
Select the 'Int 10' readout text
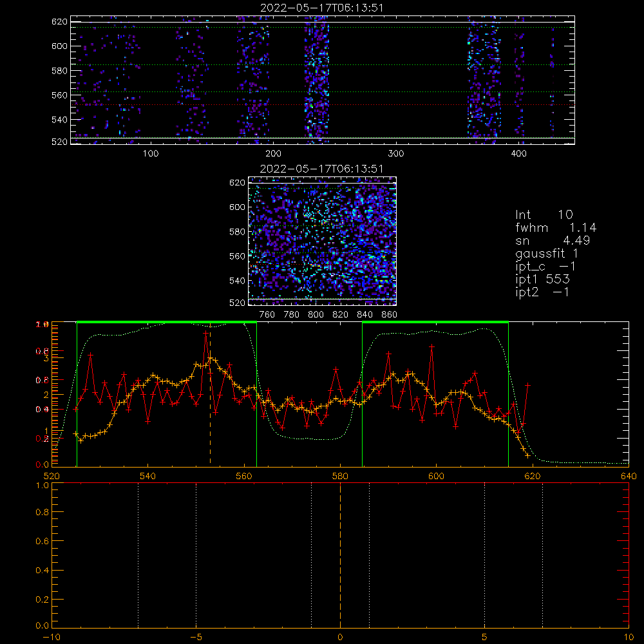[544, 214]
